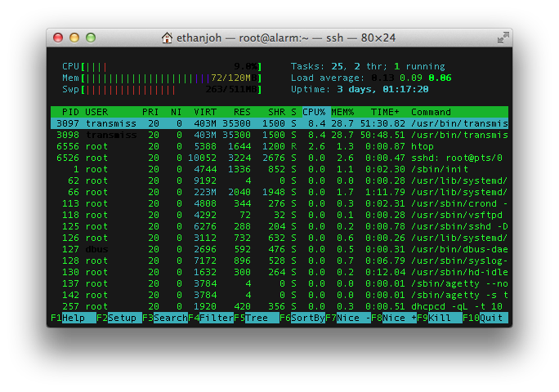Click the F1 Help function key label
Image resolution: width=559 pixels, height=392 pixels.
(x=74, y=318)
